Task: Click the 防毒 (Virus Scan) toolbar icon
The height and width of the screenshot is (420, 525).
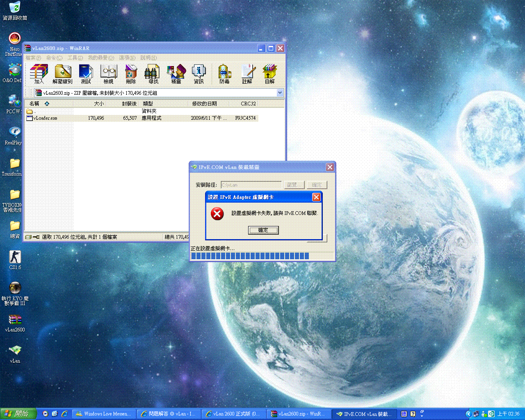Action: click(224, 74)
